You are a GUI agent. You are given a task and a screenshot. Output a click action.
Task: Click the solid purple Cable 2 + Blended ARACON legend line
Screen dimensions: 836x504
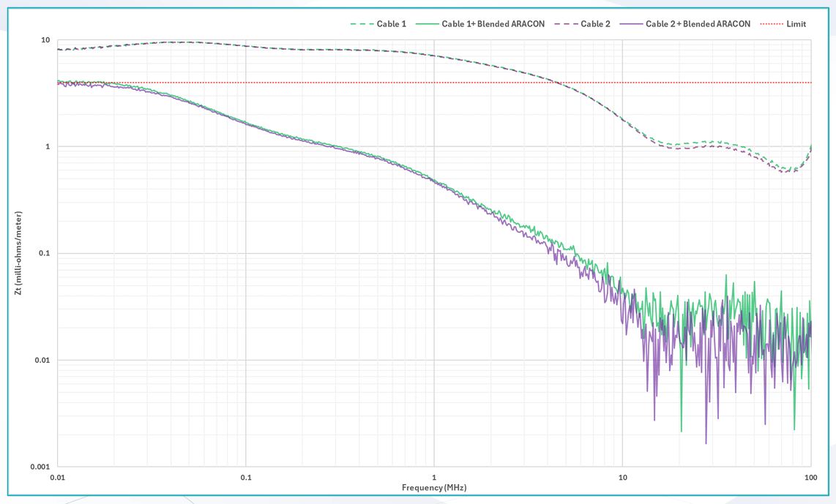click(x=631, y=24)
